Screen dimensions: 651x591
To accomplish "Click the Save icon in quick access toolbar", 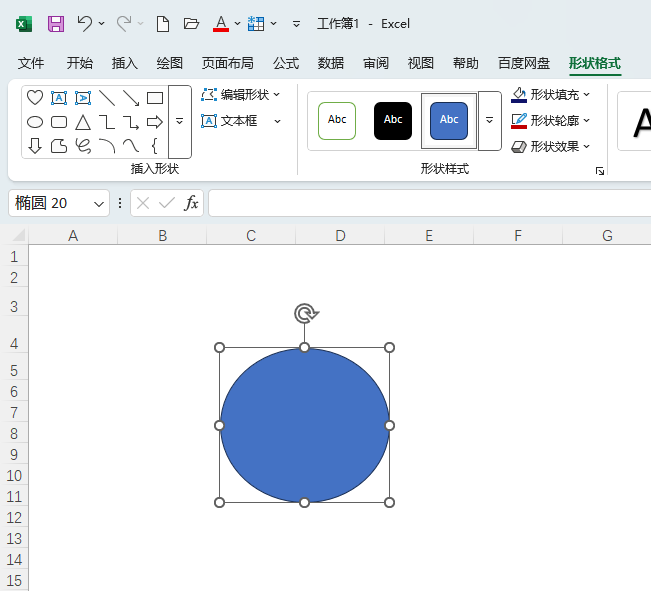I will point(56,24).
